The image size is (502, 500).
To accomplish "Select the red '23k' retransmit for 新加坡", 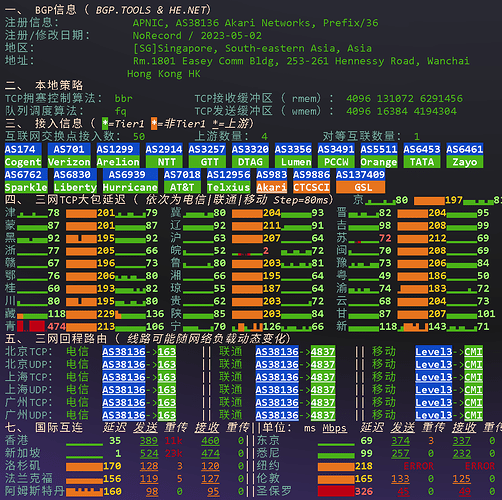I will pyautogui.click(x=173, y=453).
